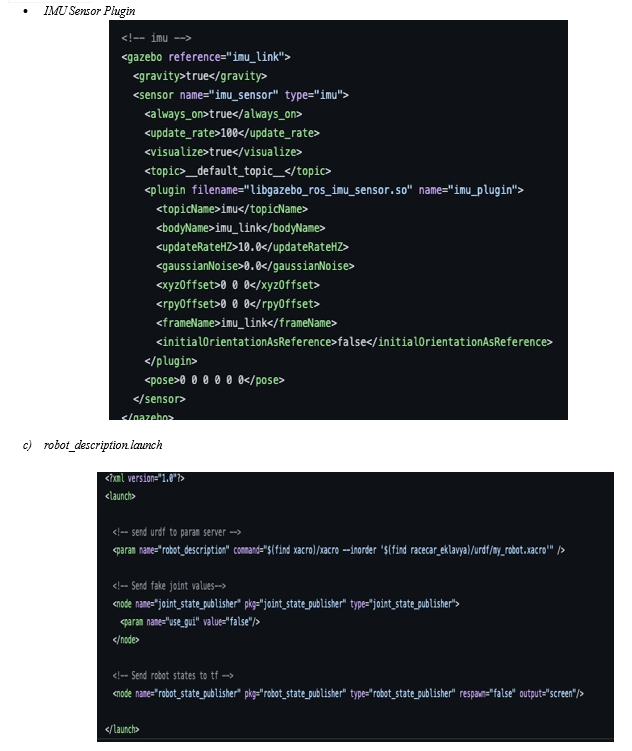Click the update_rate 100 line
Screen dimensions: 632x751
click(232, 133)
